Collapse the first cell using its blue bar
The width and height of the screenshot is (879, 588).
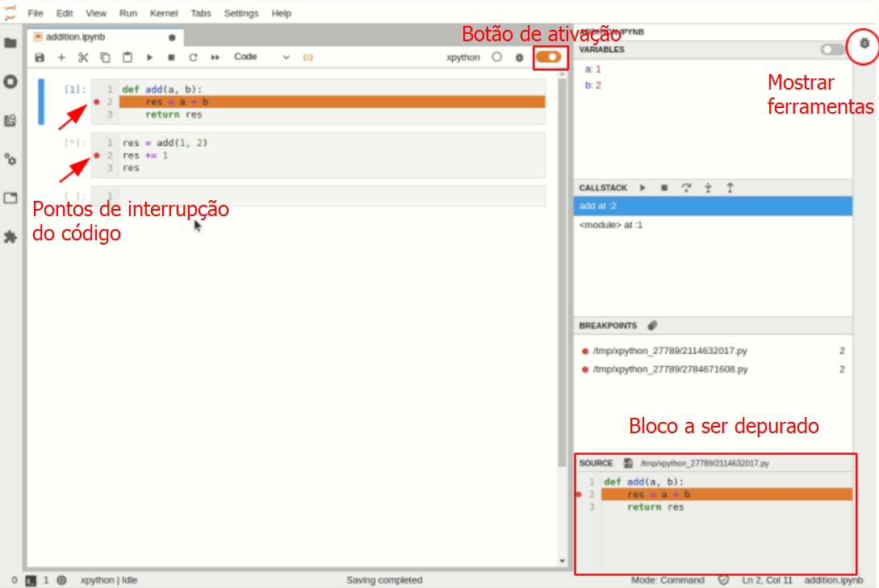(41, 102)
